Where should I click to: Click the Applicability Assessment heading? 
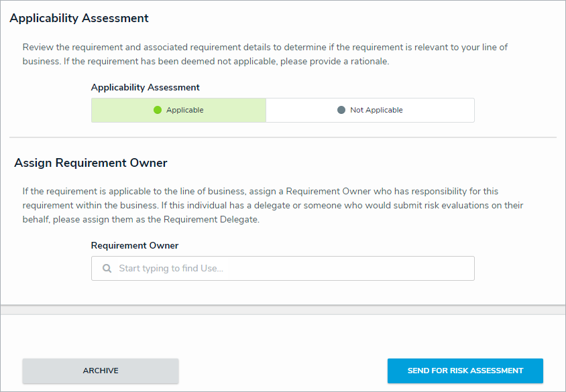click(78, 18)
